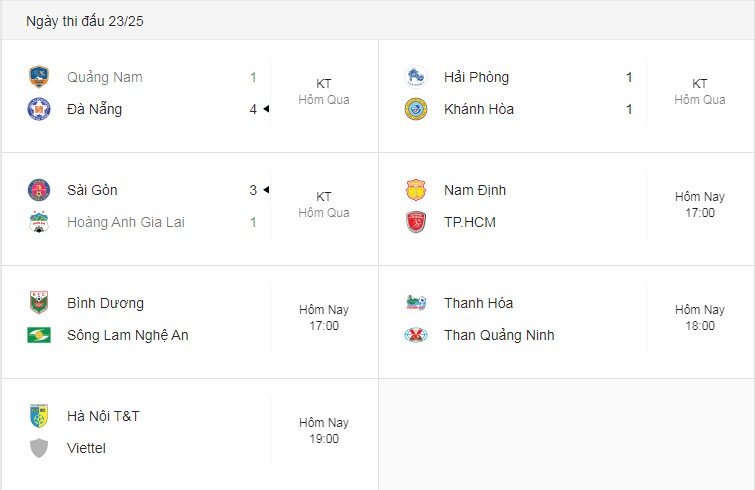Click the gray Viettel placeholder shield

pos(39,448)
